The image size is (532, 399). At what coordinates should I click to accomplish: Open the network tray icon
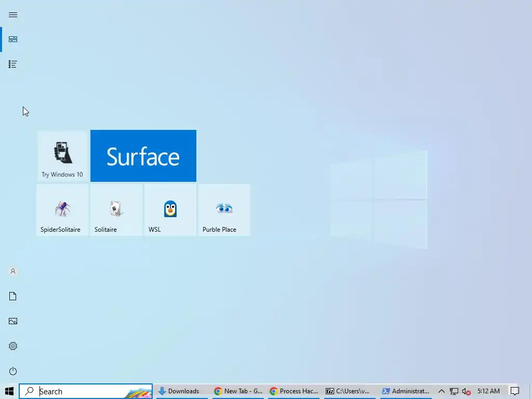[454, 392]
